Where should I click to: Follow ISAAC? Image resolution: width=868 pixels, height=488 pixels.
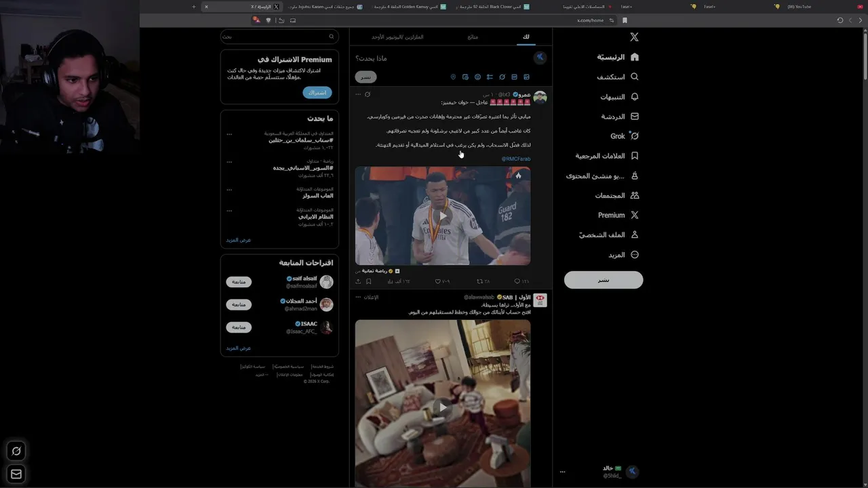pos(239,327)
